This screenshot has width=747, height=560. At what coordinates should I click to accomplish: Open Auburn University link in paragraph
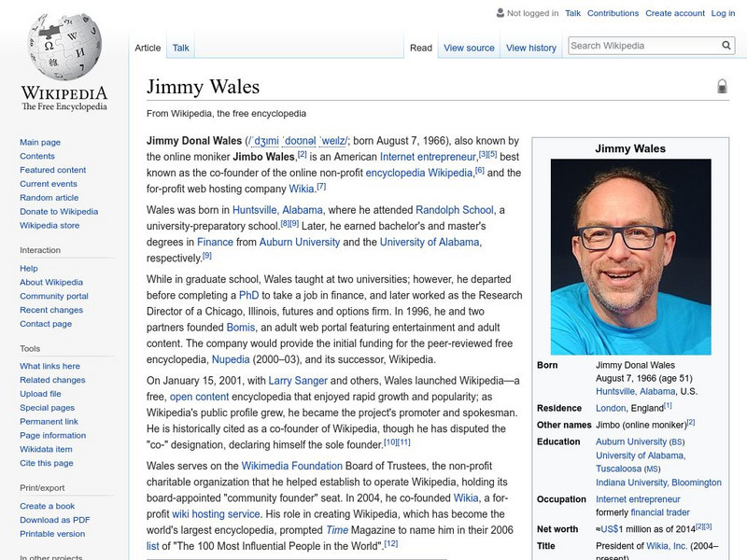[300, 242]
